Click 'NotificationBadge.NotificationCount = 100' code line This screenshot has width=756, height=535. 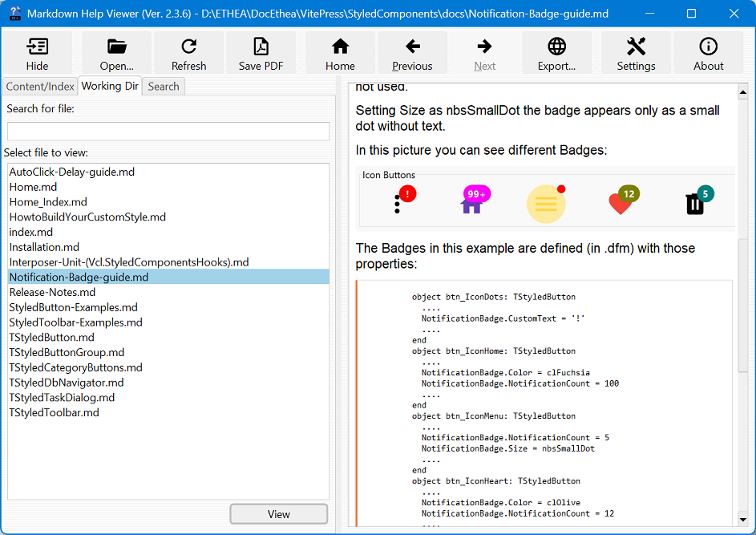(520, 383)
